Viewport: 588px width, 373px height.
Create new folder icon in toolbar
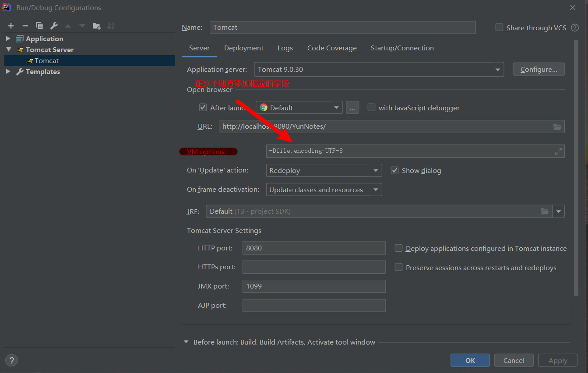click(97, 26)
